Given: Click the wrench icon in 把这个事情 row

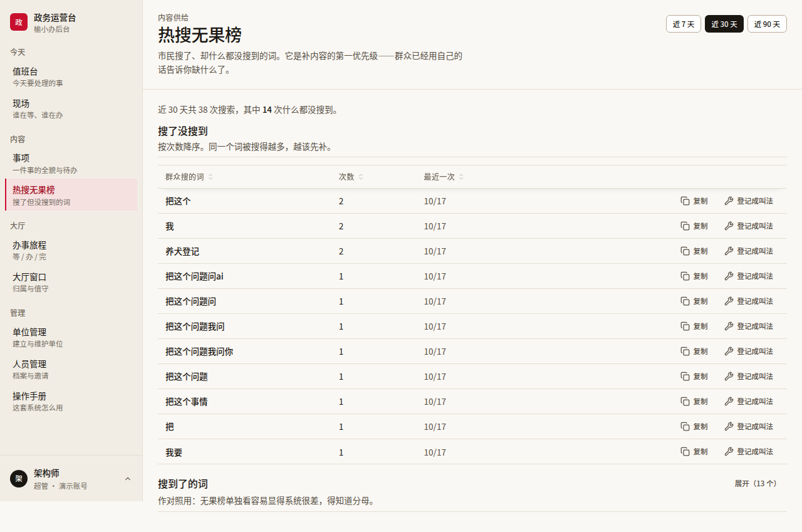Looking at the screenshot, I should (x=729, y=402).
